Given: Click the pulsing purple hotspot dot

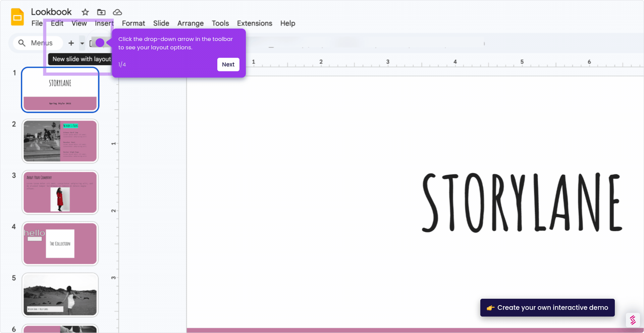Looking at the screenshot, I should coord(100,43).
